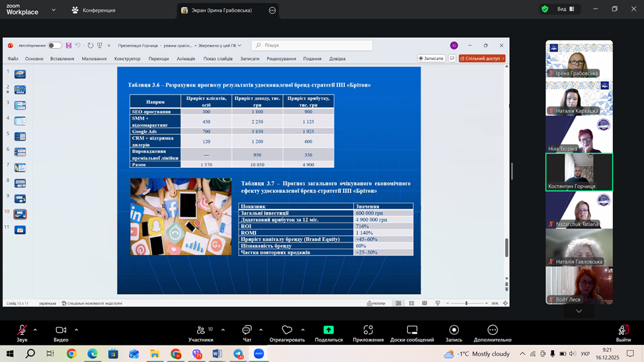Toggle the Нотатки notes pane
Image resolution: width=644 pixels, height=362 pixels.
click(x=376, y=303)
